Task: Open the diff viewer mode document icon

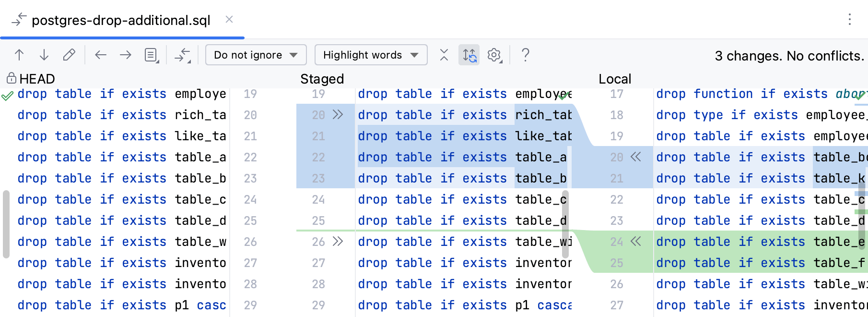Action: pyautogui.click(x=152, y=55)
